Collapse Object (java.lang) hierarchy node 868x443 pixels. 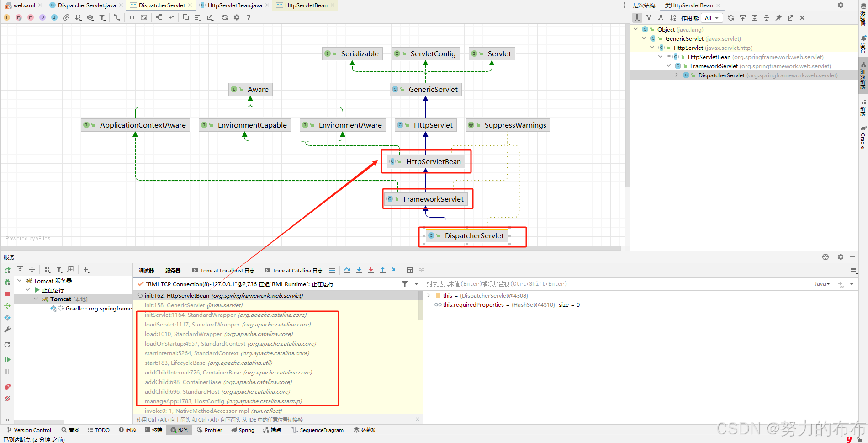(635, 29)
